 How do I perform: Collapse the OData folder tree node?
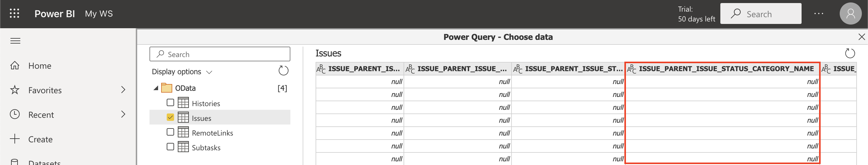coord(156,88)
